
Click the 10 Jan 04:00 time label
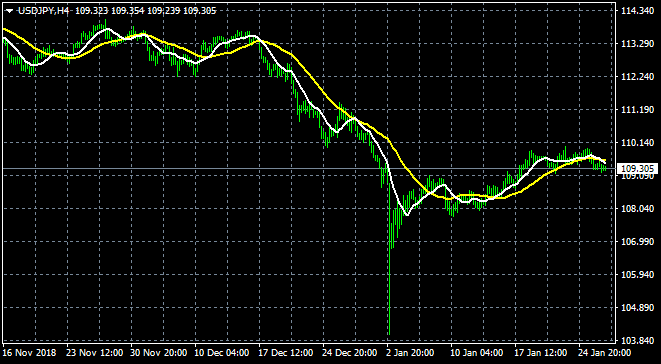[x=477, y=352]
